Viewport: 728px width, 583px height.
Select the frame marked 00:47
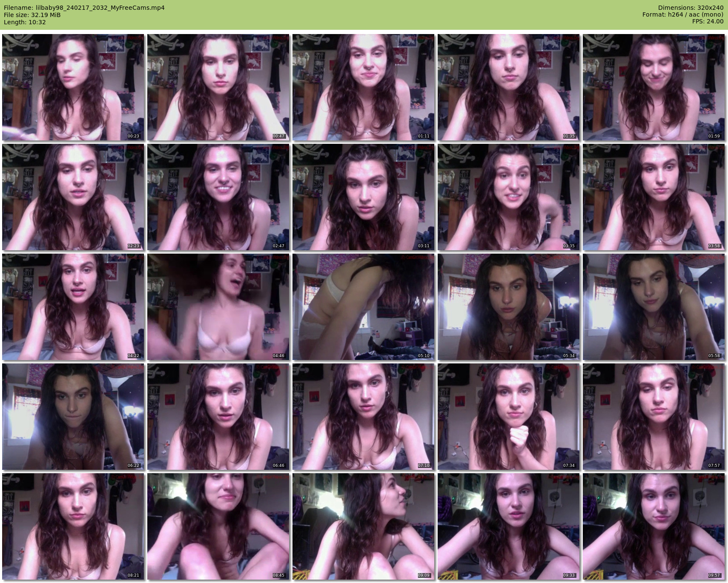(x=218, y=87)
